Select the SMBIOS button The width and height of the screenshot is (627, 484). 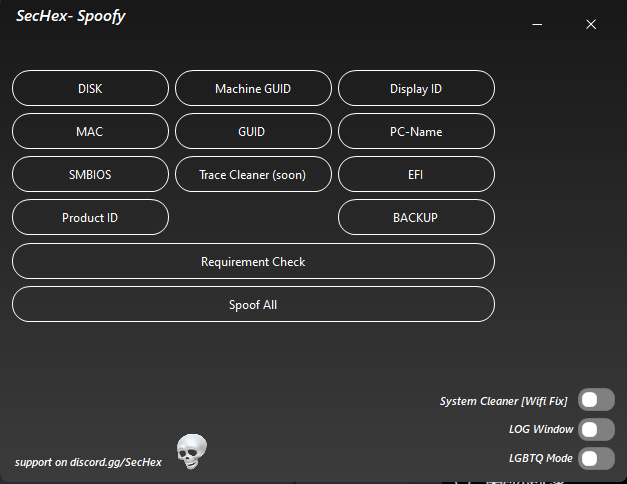90,175
